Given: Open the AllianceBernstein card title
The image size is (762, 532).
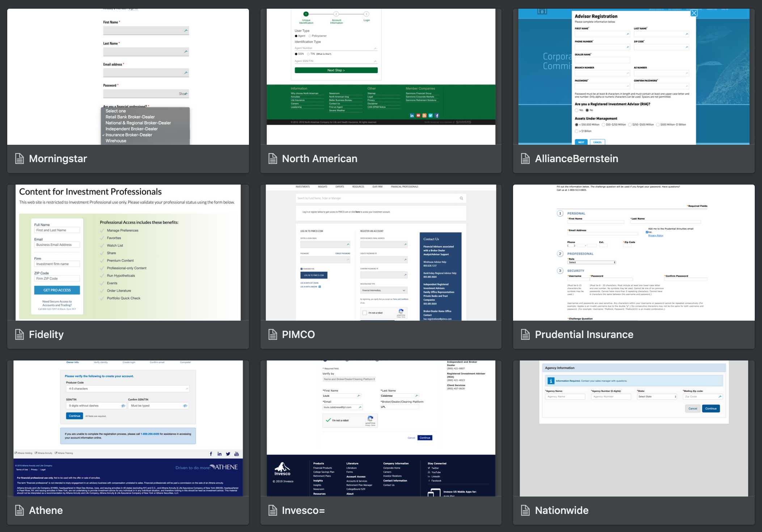Looking at the screenshot, I should pyautogui.click(x=576, y=159).
